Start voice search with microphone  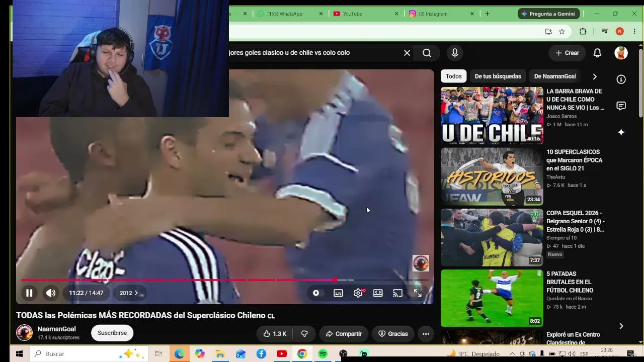click(x=455, y=53)
